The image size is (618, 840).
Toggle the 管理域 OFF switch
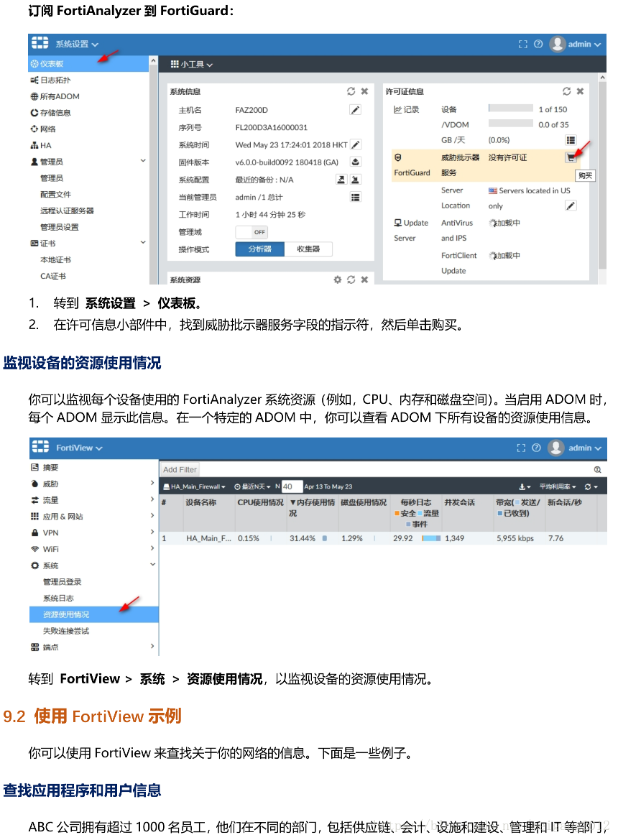(252, 232)
